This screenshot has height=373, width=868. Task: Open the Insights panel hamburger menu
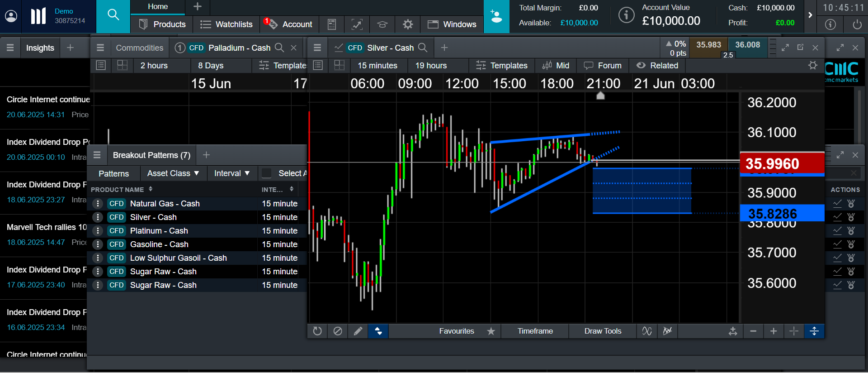click(x=10, y=48)
